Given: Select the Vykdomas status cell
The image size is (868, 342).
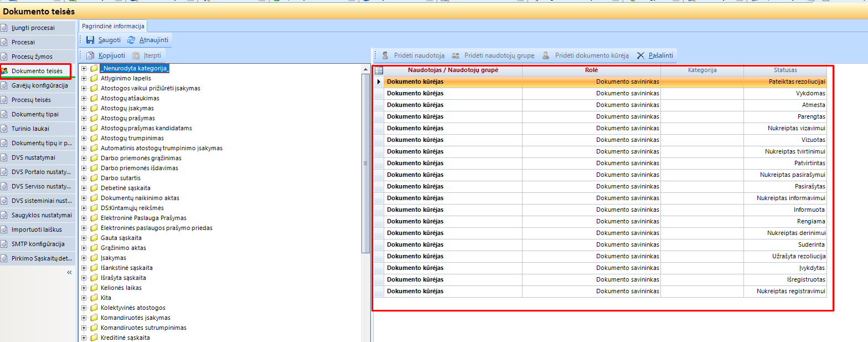Looking at the screenshot, I should 786,93.
